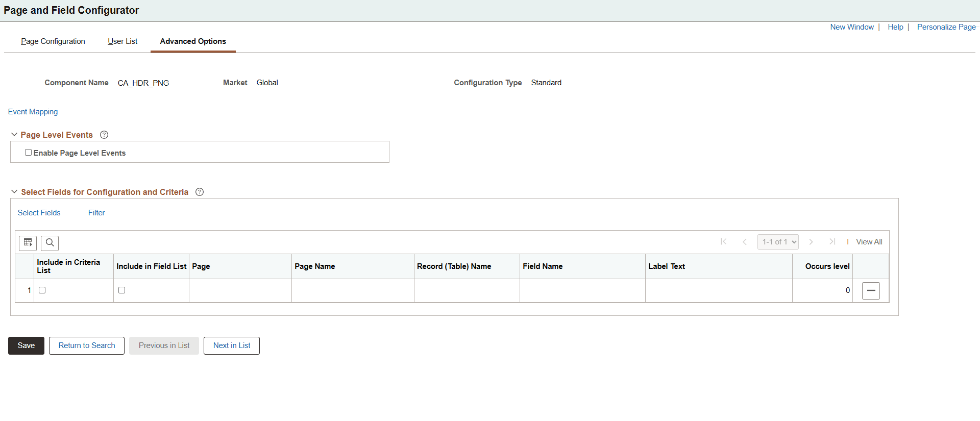
Task: Collapse the Page Level Events section
Action: (14, 135)
